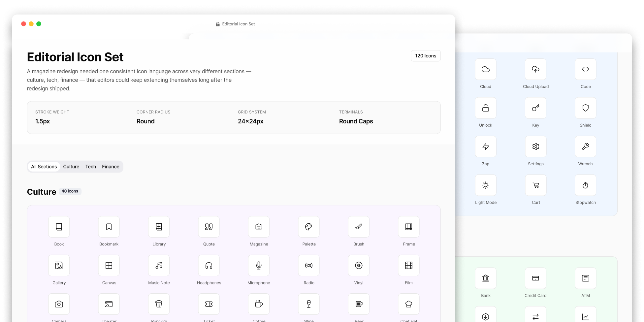Viewport: 644px width, 322px height.
Task: Click the Palette icon tile
Action: tap(309, 227)
